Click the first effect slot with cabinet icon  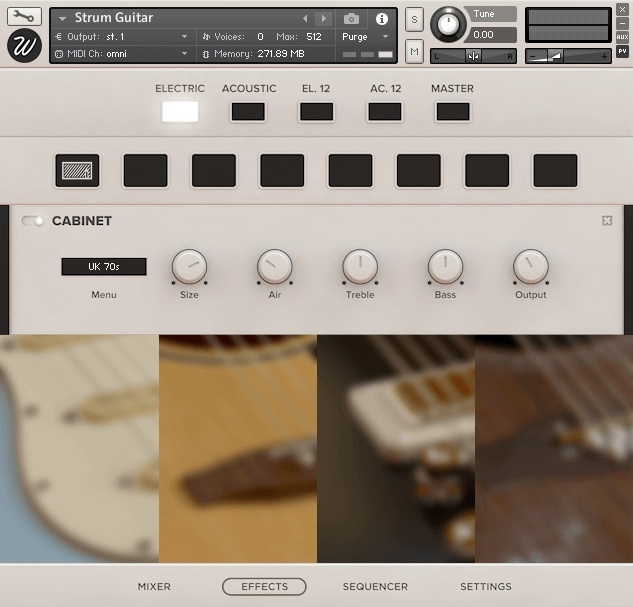76,171
